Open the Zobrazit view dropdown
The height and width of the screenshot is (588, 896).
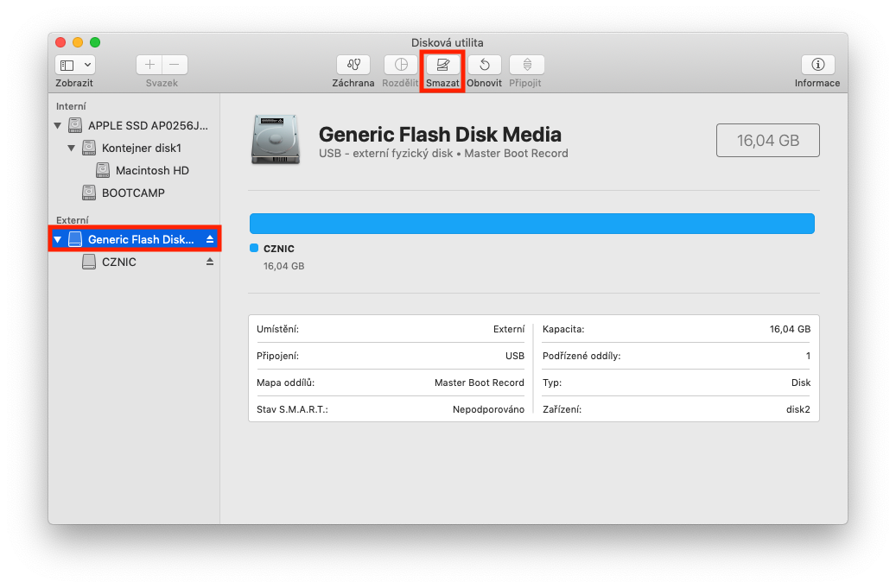click(75, 65)
